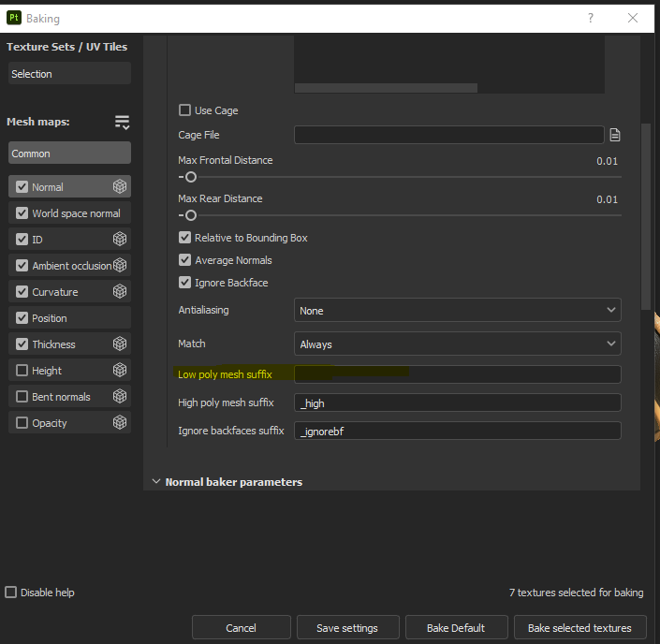Click the Max Frontal Distance slider handle
Image resolution: width=660 pixels, height=644 pixels.
(x=191, y=177)
